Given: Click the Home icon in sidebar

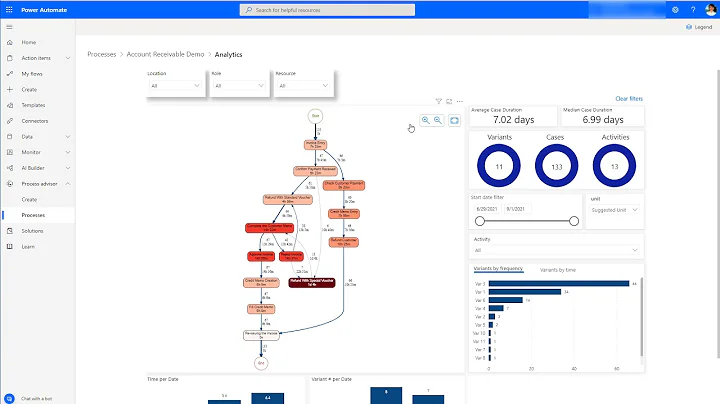Looking at the screenshot, I should [x=10, y=42].
